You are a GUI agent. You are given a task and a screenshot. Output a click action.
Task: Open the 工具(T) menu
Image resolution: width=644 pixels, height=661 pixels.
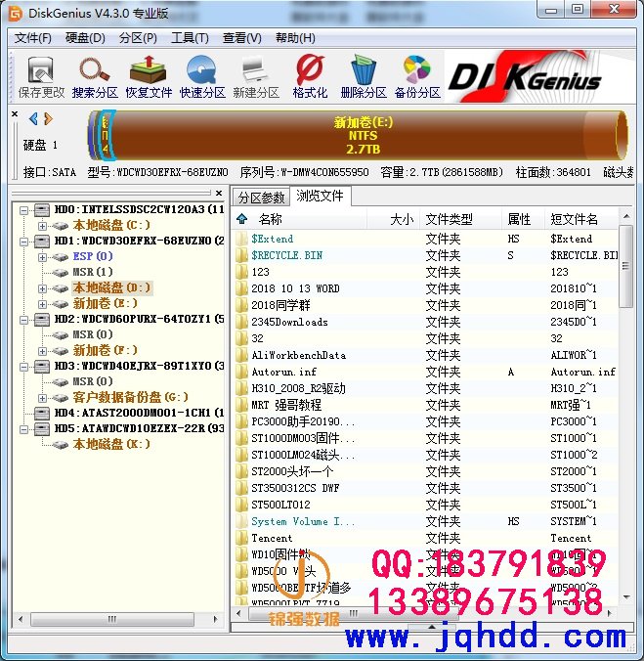[190, 38]
